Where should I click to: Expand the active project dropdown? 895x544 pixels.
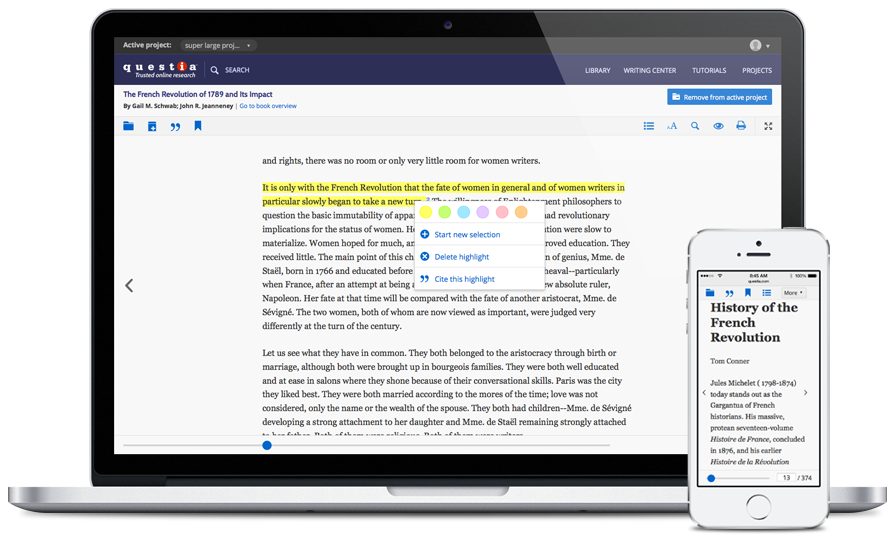(219, 45)
